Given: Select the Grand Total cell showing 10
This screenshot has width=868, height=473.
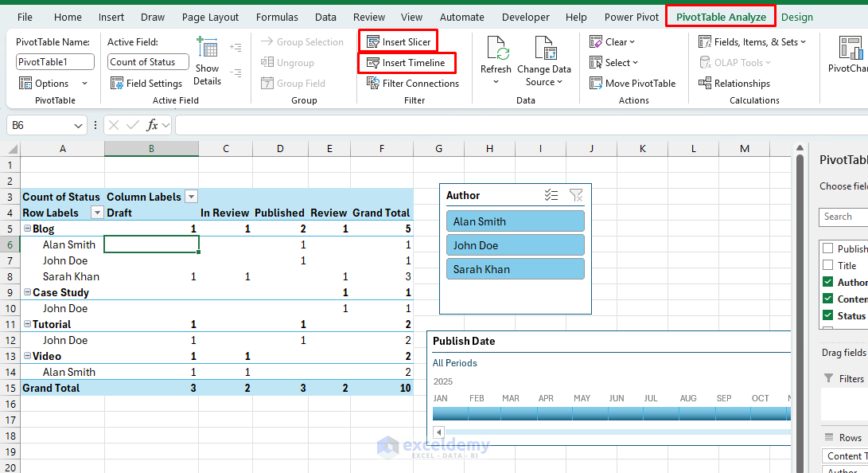Looking at the screenshot, I should (382, 388).
